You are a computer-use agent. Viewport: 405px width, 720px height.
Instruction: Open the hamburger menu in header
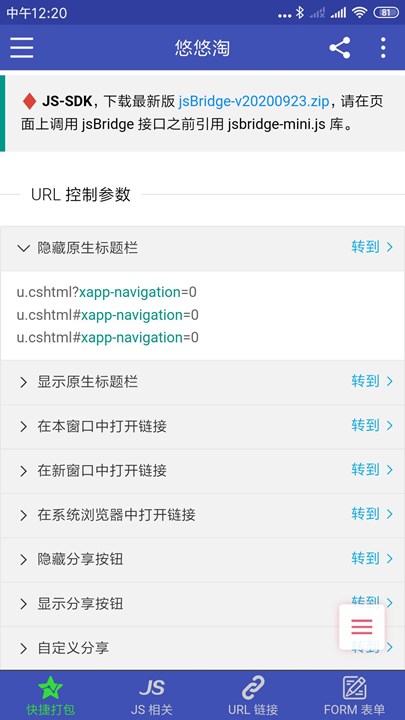pyautogui.click(x=22, y=47)
